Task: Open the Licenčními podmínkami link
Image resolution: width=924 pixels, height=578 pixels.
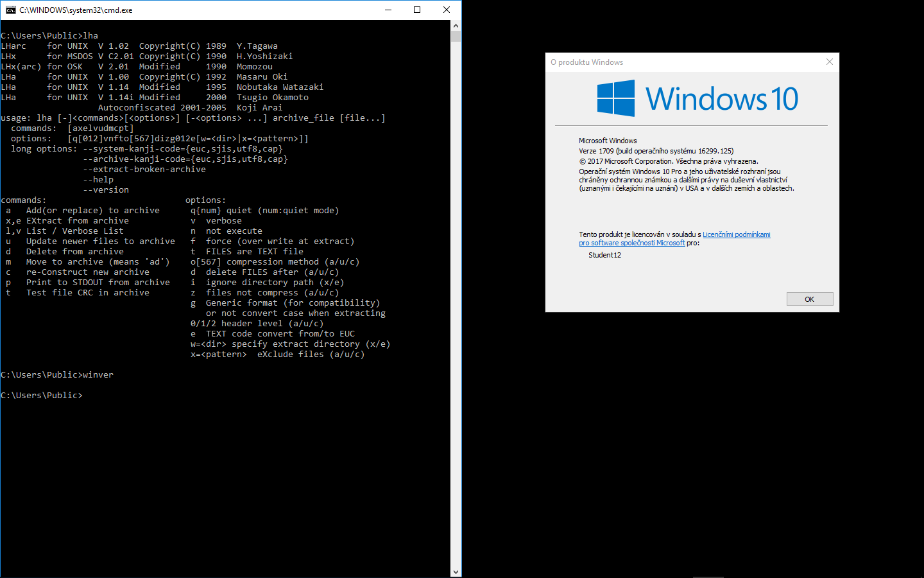Action: pyautogui.click(x=737, y=234)
